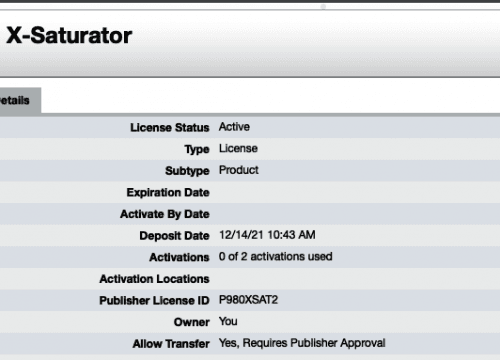
Task: Click the Publisher License ID label
Action: click(154, 301)
